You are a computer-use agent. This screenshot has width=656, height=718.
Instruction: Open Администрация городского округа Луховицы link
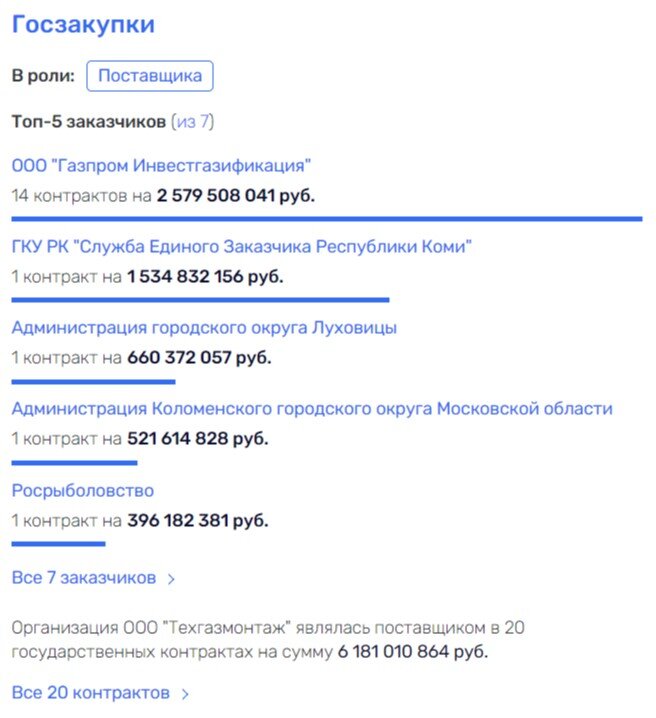pyautogui.click(x=204, y=328)
